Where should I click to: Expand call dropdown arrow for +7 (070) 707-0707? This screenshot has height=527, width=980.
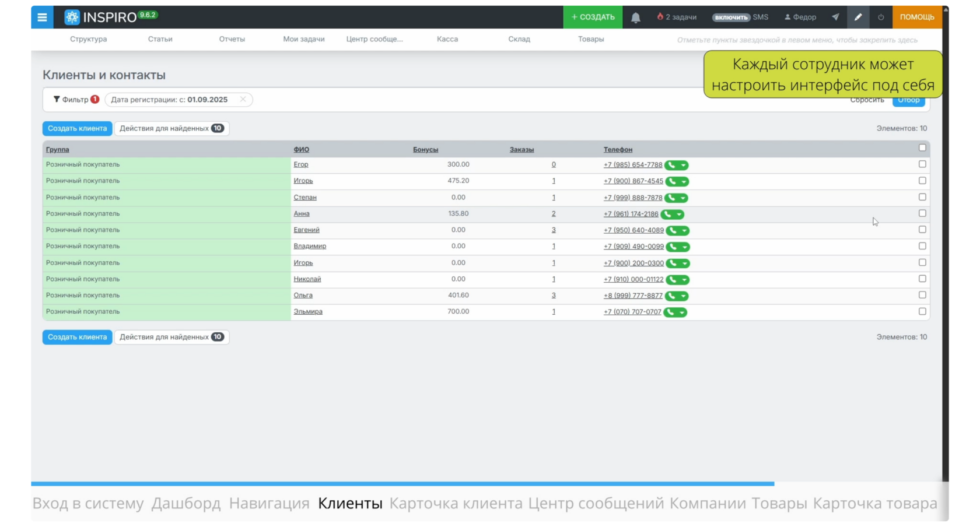point(682,312)
